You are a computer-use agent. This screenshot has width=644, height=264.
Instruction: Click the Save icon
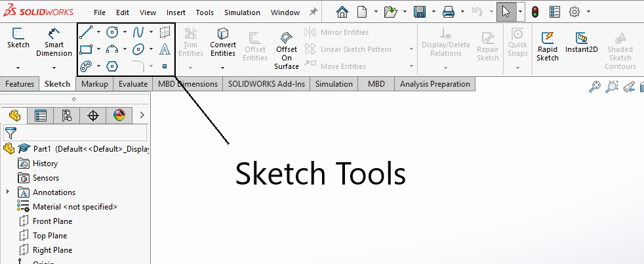pos(419,12)
